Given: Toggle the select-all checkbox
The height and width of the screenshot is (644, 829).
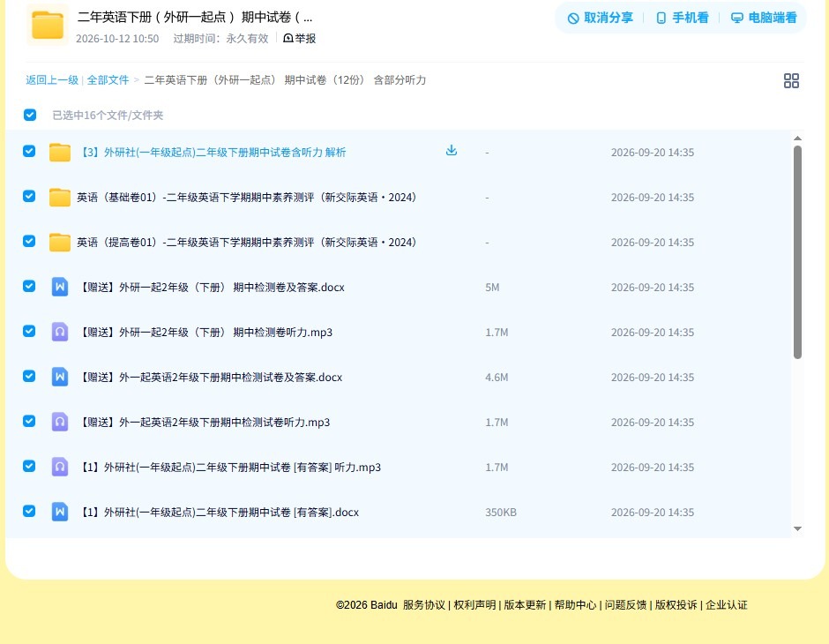Looking at the screenshot, I should coord(30,115).
